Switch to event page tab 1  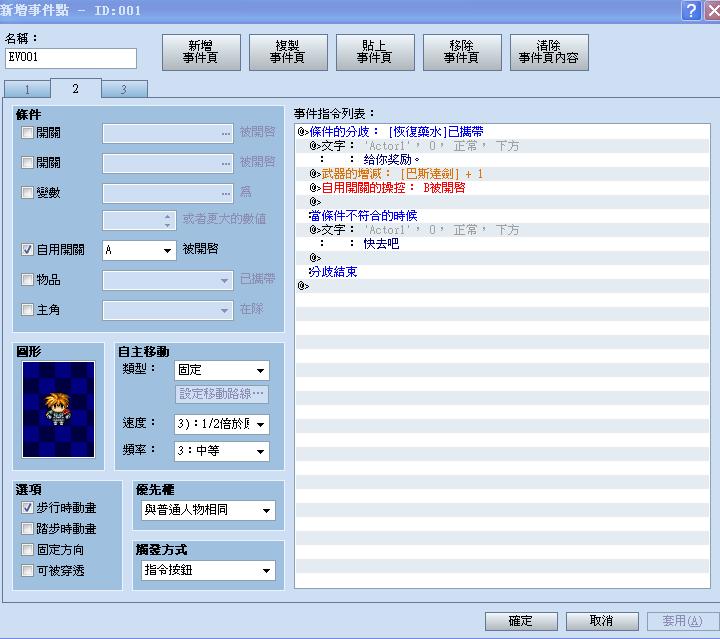point(27,89)
